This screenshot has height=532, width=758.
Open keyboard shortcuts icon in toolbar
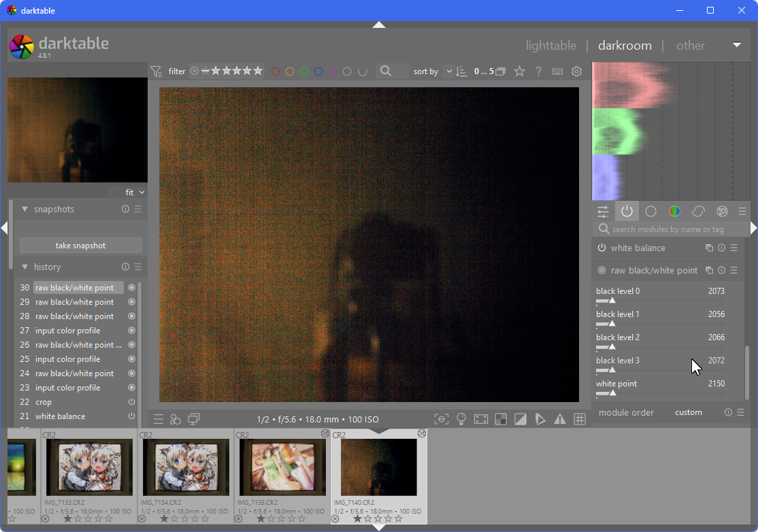coord(557,71)
